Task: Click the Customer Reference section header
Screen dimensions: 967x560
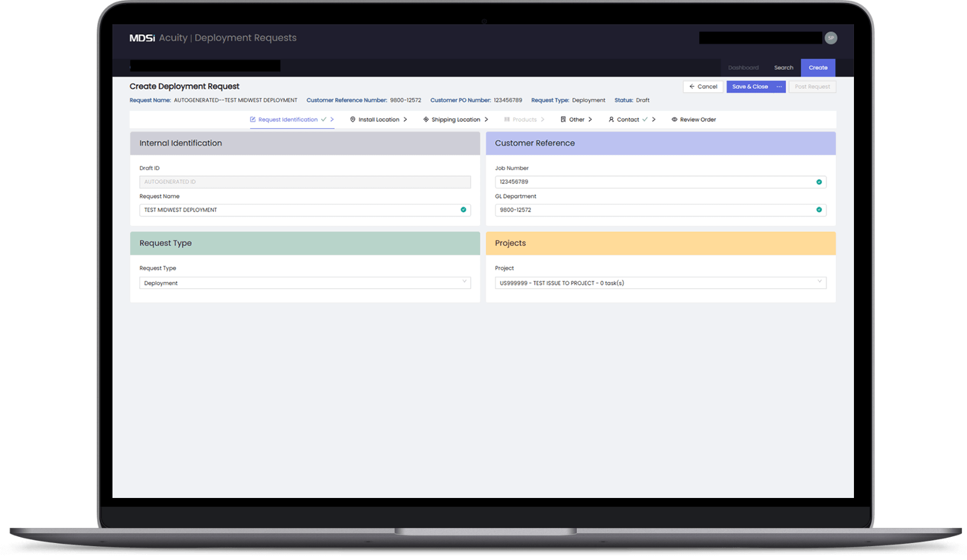Action: coord(660,143)
